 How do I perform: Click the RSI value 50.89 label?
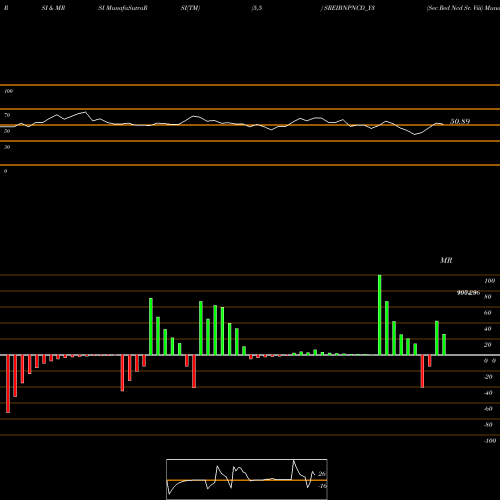[460, 121]
